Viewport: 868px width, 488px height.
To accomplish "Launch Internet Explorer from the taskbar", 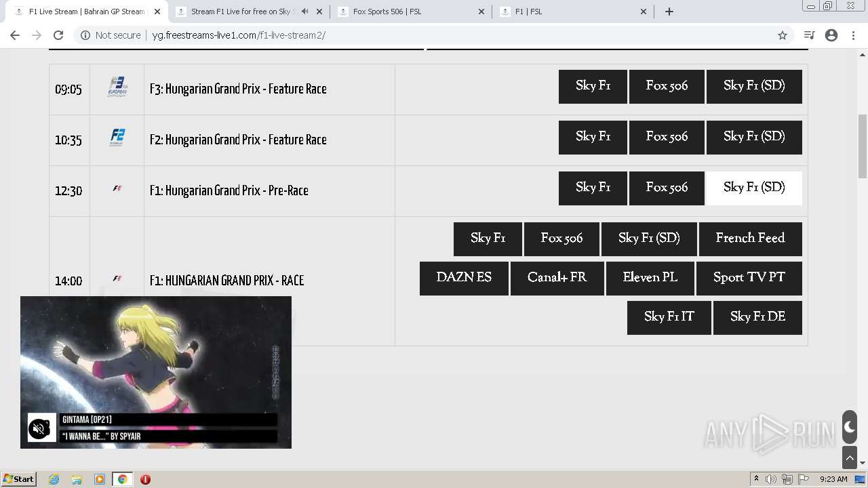I will pyautogui.click(x=54, y=479).
